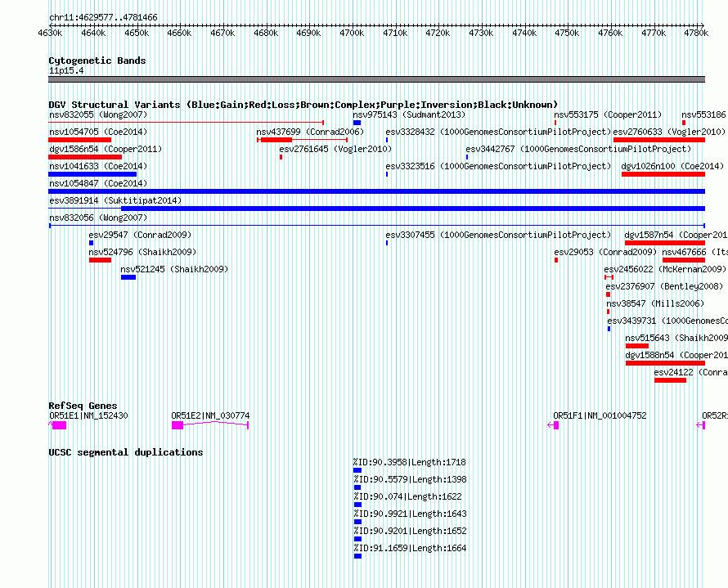Click the dgv1026n100 (Coe2014) red bar
Image resolution: width=728 pixels, height=588 pixels.
pyautogui.click(x=663, y=174)
